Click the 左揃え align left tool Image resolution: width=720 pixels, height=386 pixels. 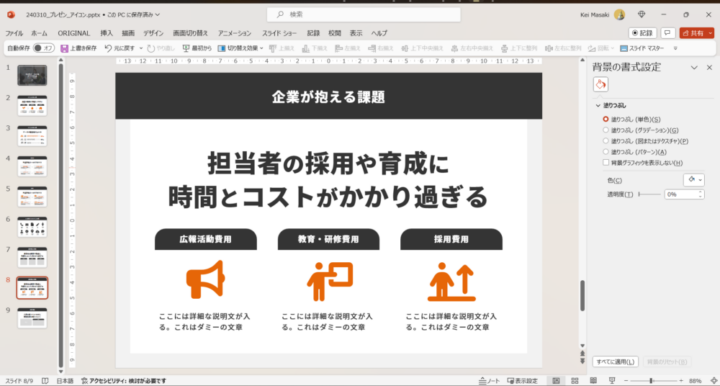coord(348,48)
